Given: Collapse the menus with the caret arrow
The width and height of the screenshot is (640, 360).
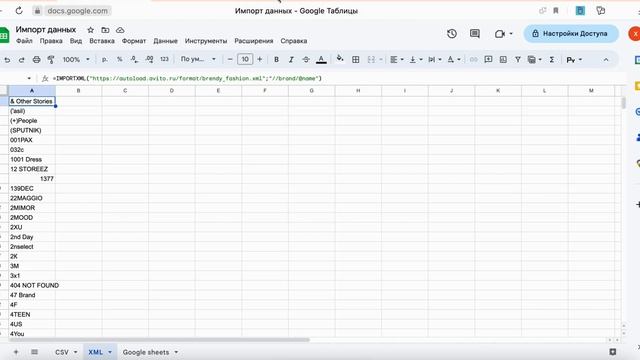Looking at the screenshot, I should [606, 60].
